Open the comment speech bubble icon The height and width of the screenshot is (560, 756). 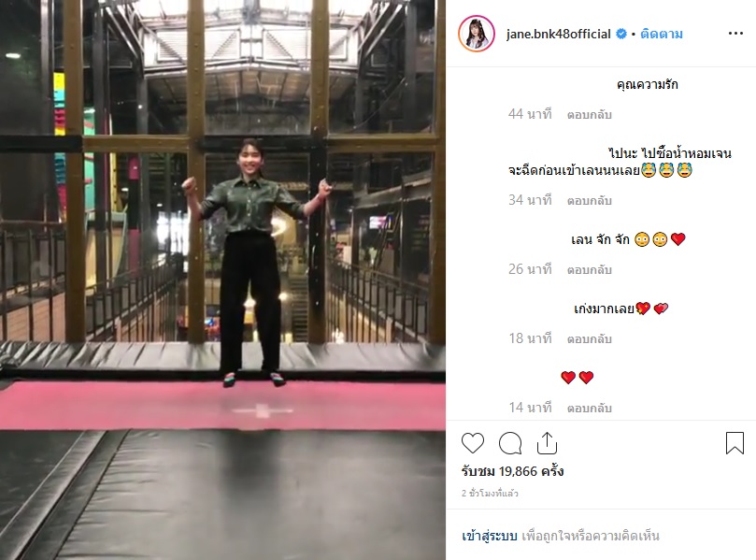point(510,443)
